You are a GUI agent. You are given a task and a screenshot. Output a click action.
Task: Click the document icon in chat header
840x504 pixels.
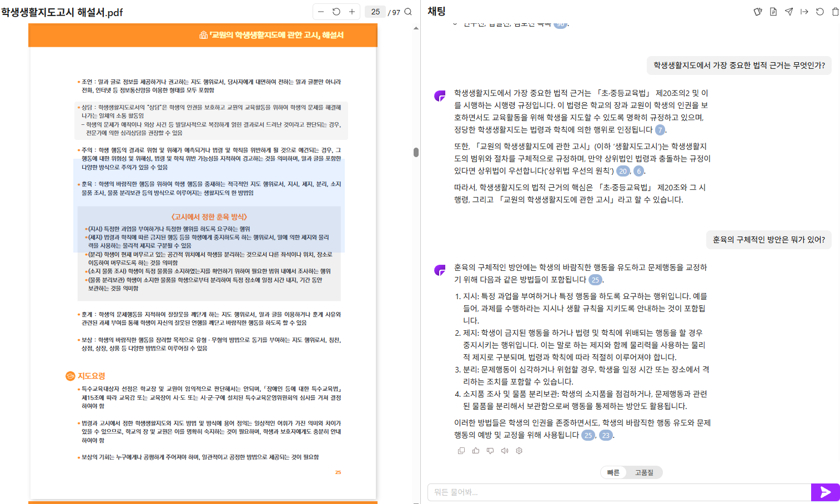coord(773,12)
